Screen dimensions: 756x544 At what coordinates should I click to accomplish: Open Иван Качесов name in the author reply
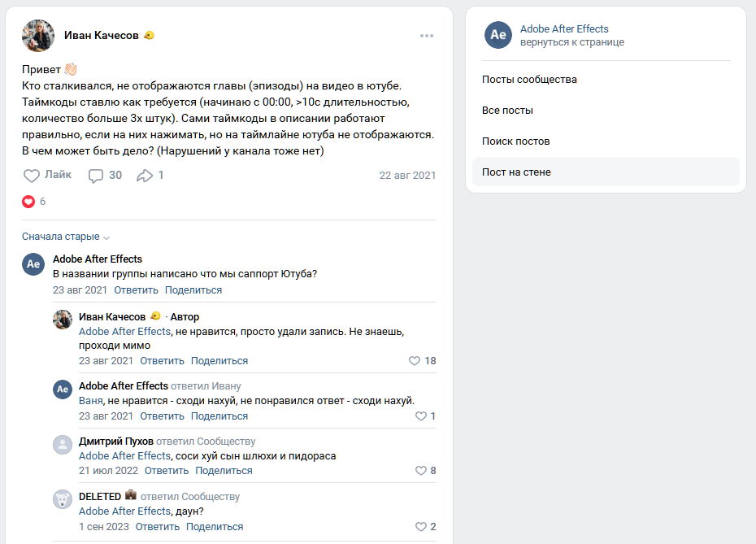click(112, 317)
